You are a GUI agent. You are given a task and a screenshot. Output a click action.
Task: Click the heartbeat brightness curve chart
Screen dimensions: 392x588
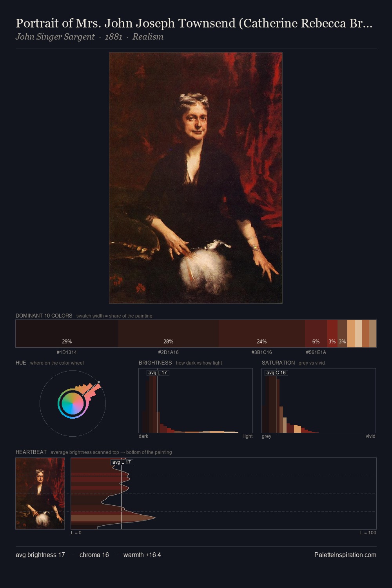[x=223, y=494]
